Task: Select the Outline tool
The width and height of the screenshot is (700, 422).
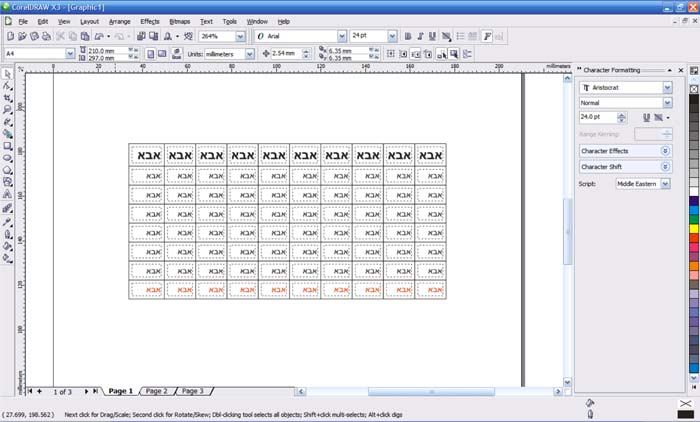Action: [x=7, y=234]
